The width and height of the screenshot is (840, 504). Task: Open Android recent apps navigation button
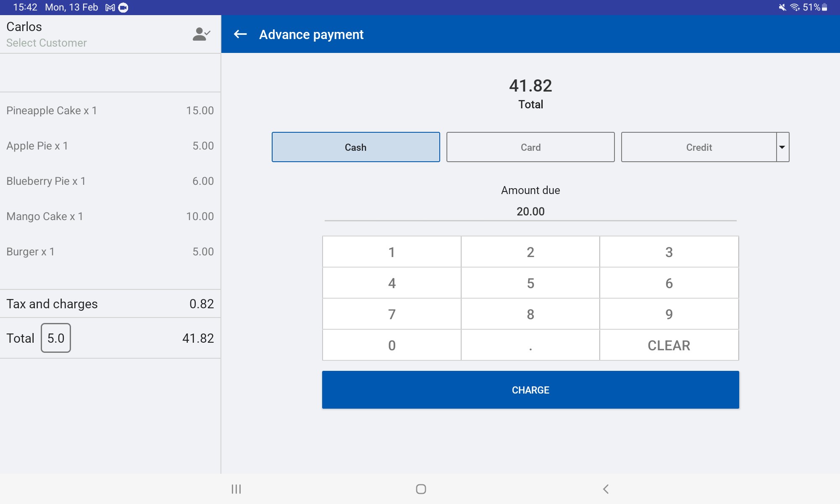click(x=236, y=489)
